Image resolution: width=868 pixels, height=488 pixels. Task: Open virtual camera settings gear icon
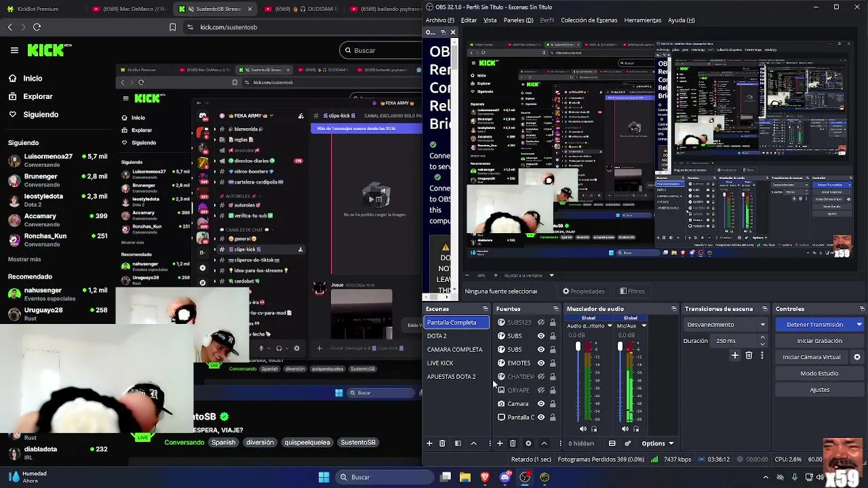(x=857, y=357)
